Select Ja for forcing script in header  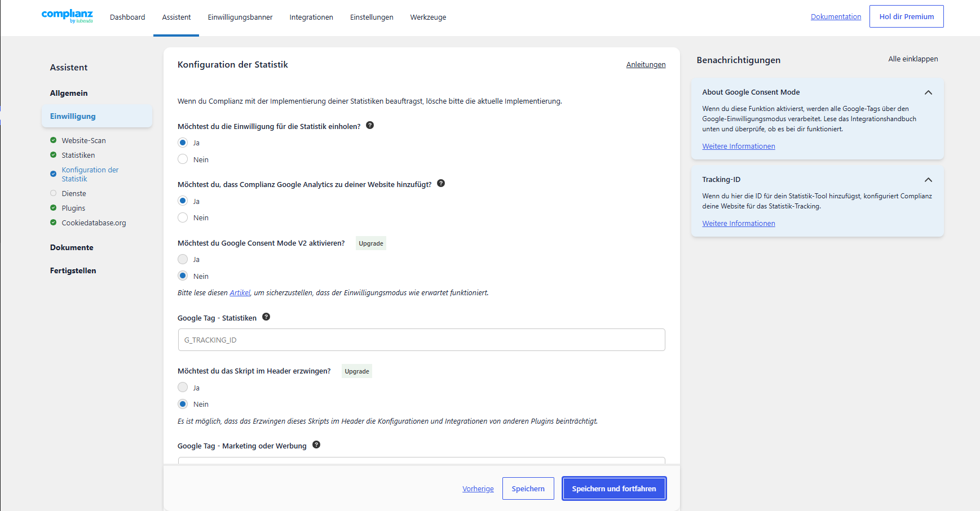[183, 387]
